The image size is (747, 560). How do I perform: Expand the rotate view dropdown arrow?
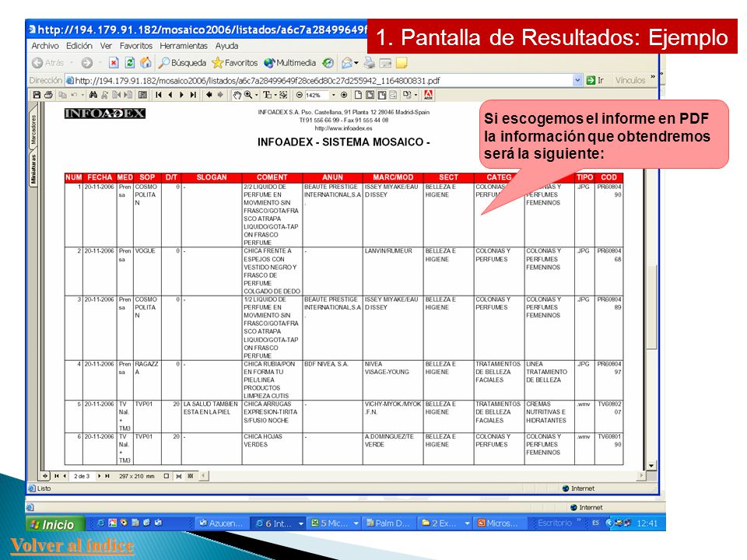pos(416,95)
